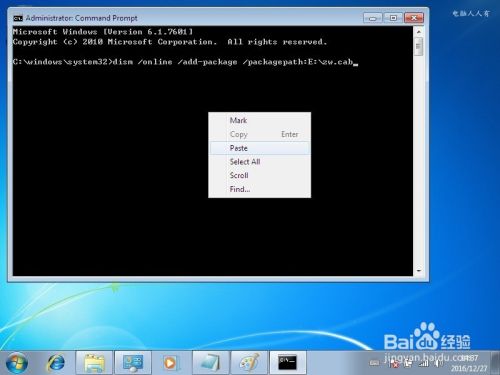Screen dimensions: 500x375
Task: Choose Select All in the context menu
Action: click(x=259, y=162)
